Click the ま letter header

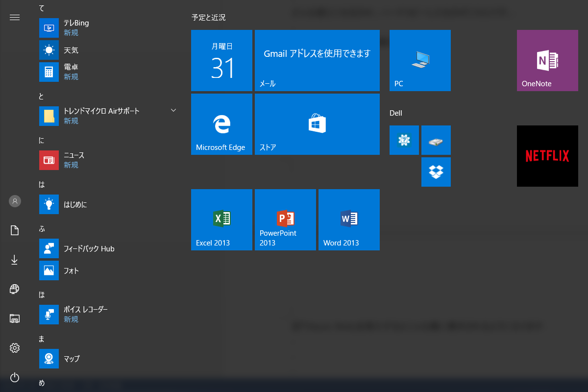point(42,339)
